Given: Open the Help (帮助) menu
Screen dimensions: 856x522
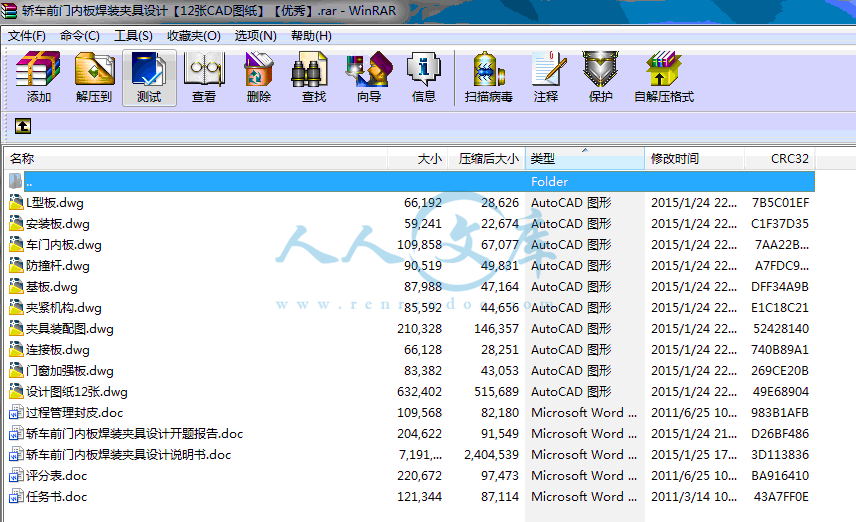Looking at the screenshot, I should [x=311, y=36].
